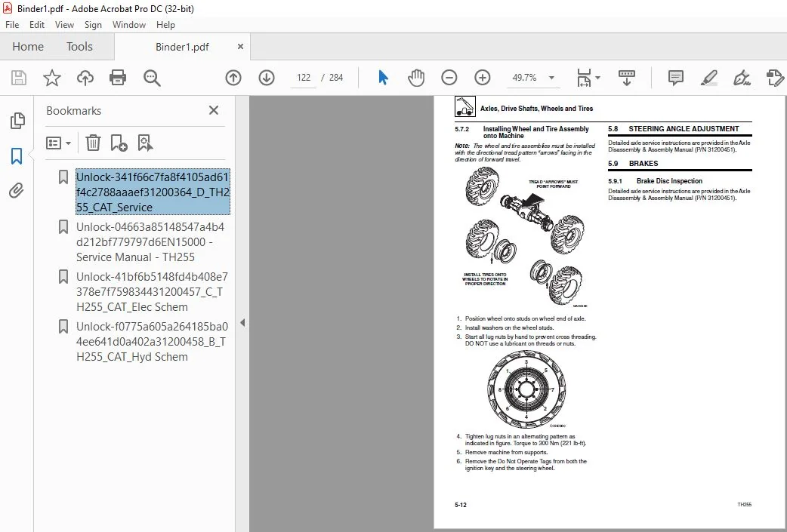Zoom out with the minus button
The height and width of the screenshot is (532, 787).
[x=449, y=78]
